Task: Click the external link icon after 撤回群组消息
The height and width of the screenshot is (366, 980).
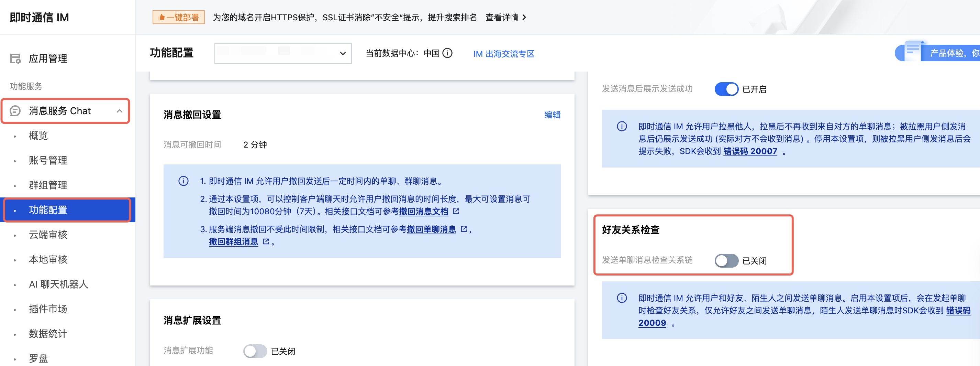Action: point(266,242)
